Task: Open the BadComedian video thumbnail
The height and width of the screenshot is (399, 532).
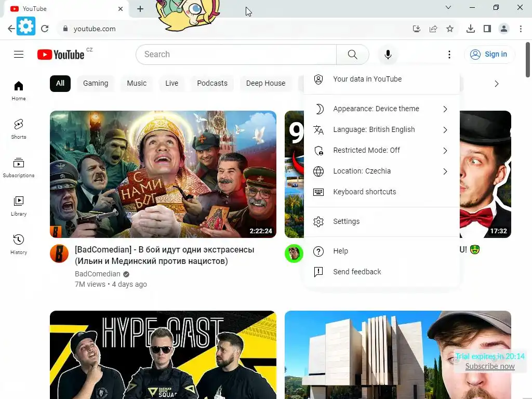Action: pos(163,174)
